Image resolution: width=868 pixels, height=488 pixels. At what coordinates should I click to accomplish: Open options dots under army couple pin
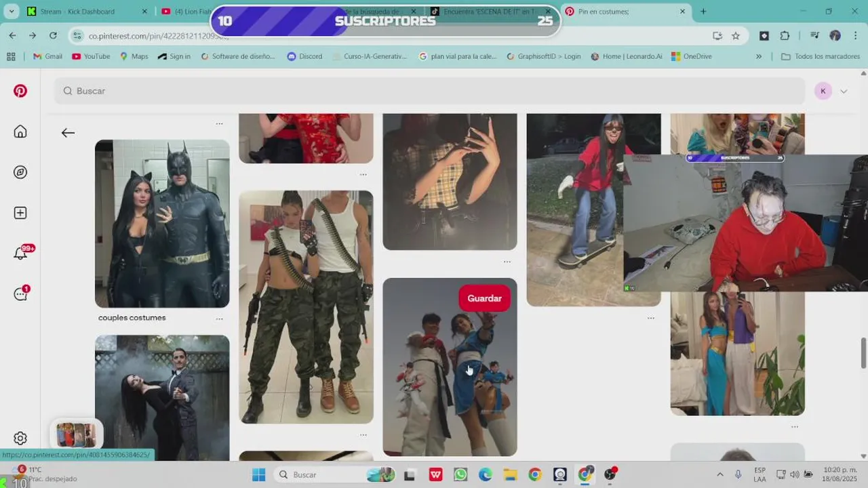click(363, 434)
